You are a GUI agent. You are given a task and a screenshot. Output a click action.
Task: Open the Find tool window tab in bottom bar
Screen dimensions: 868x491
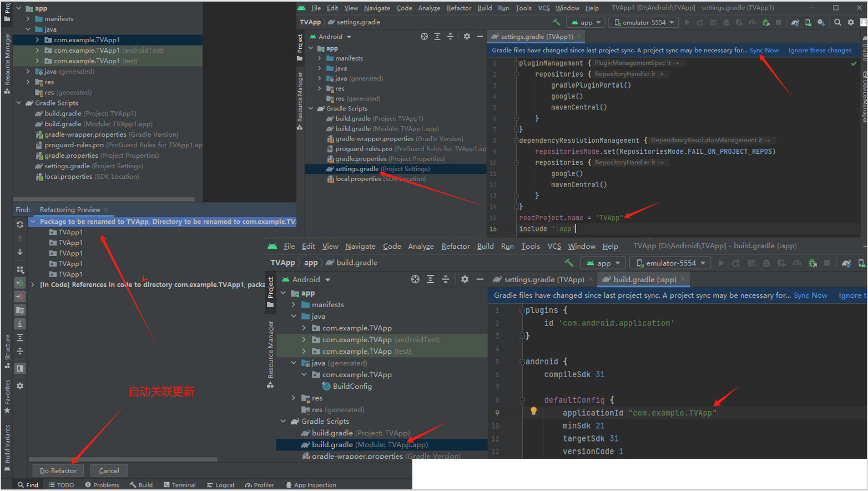point(28,485)
